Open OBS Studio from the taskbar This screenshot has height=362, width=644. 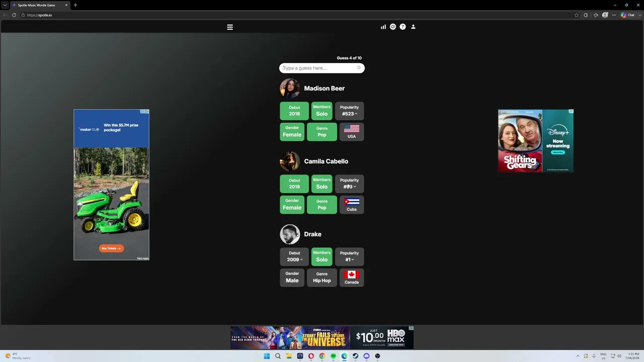click(x=377, y=356)
